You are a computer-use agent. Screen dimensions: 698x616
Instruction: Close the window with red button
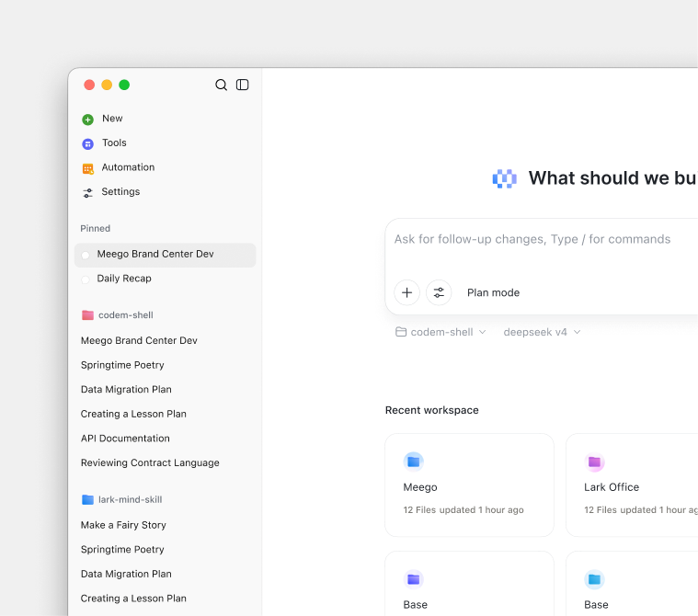tap(89, 85)
